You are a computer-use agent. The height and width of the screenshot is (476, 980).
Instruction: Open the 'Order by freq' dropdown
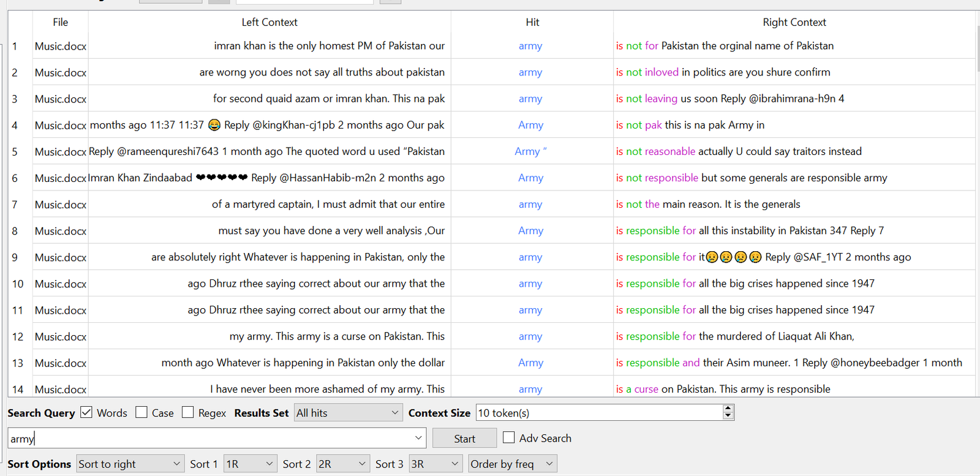[x=512, y=464]
